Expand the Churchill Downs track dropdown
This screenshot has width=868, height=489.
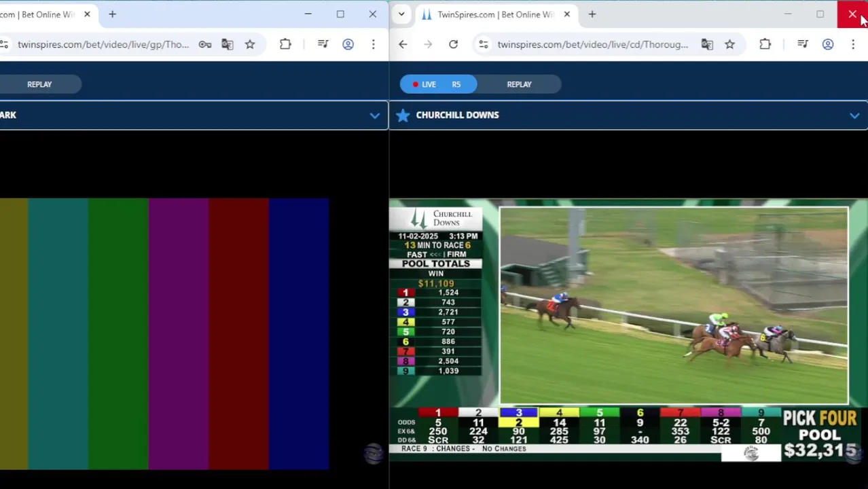click(854, 115)
